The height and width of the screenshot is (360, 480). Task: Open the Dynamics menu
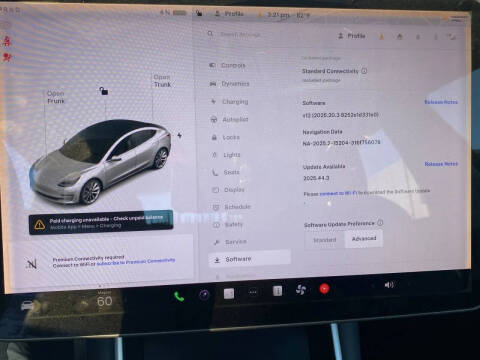point(230,84)
